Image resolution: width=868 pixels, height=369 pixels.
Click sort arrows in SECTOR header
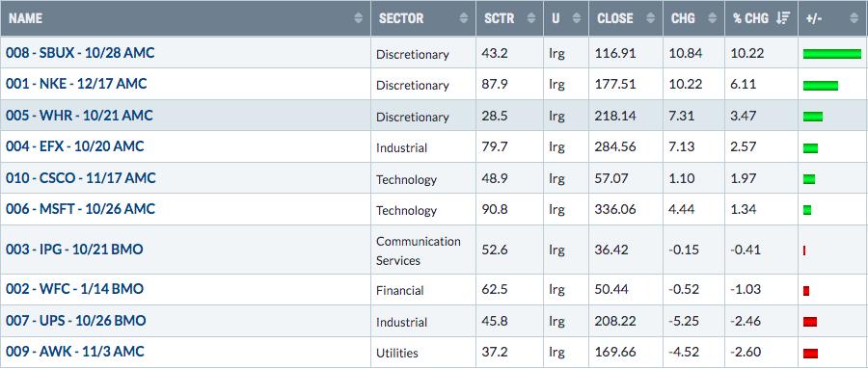(x=464, y=18)
